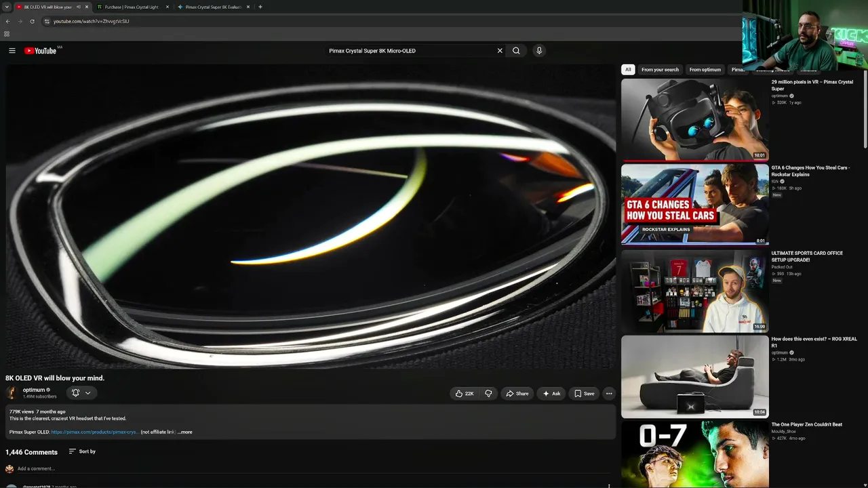Viewport: 868px width, 488px height.
Task: Close the Purchase Pimax Crystal Light tab
Action: (167, 7)
